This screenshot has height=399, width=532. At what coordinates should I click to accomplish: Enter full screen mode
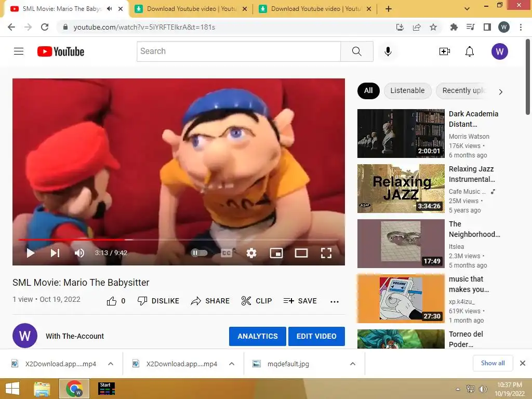[x=326, y=253]
